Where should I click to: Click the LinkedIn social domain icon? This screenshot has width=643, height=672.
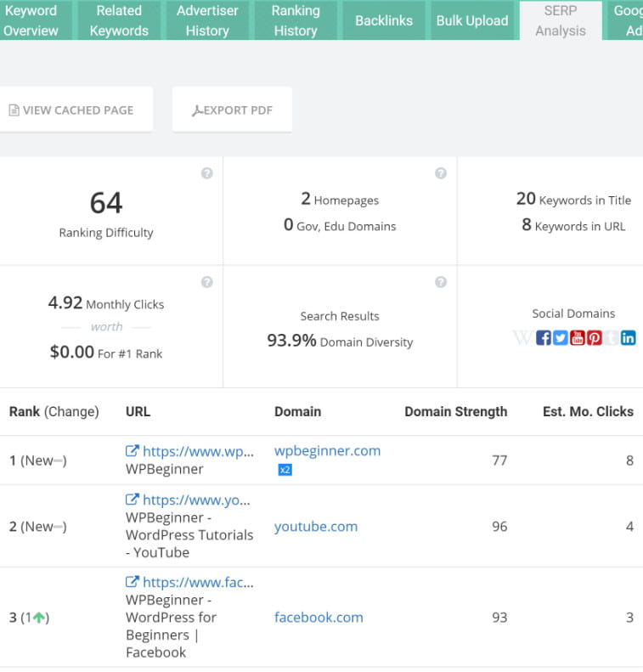coord(628,338)
